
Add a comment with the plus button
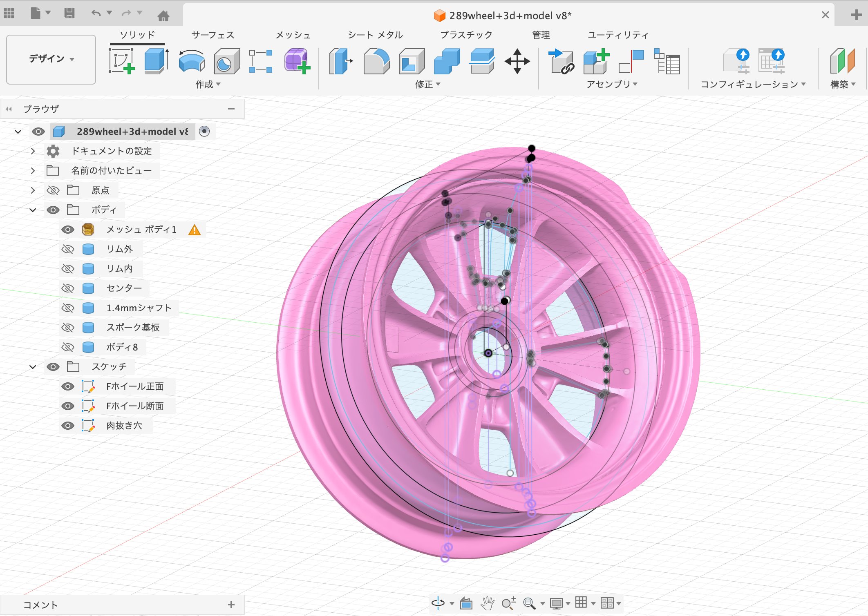[231, 605]
